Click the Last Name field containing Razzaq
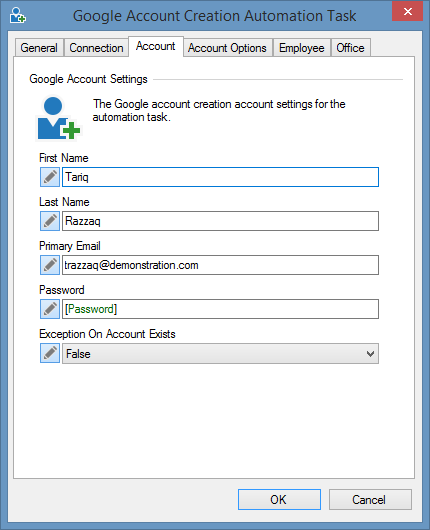Image resolution: width=430 pixels, height=530 pixels. [x=220, y=221]
